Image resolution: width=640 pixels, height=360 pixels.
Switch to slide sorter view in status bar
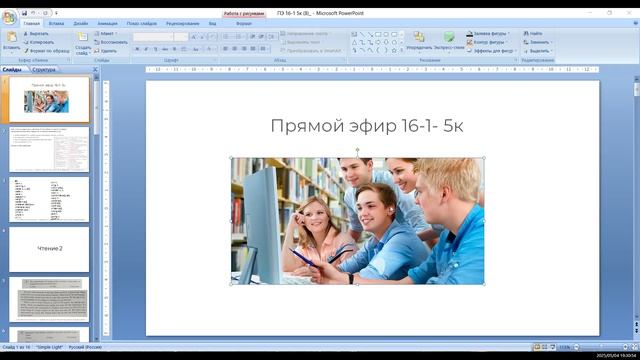(x=544, y=347)
